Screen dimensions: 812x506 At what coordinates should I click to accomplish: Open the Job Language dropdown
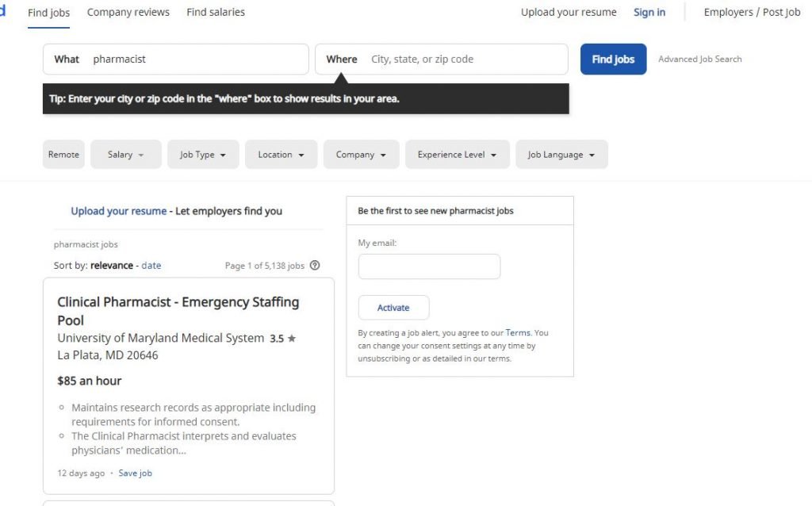[x=561, y=155]
